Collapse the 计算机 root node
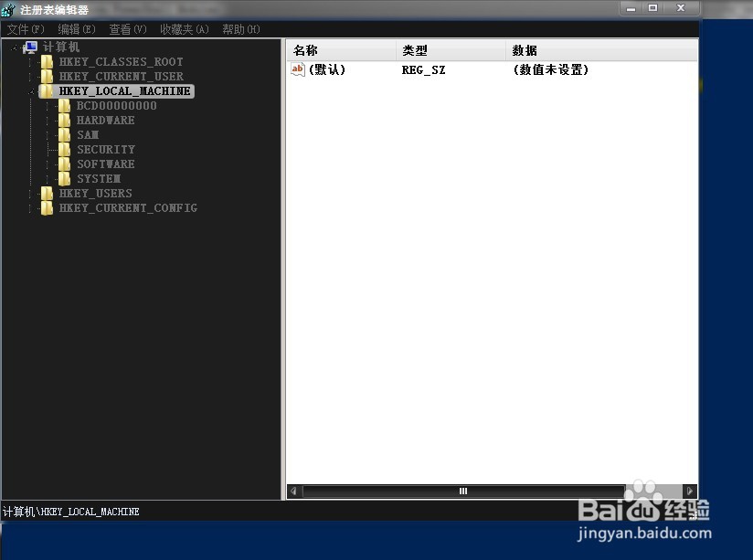 [15, 48]
